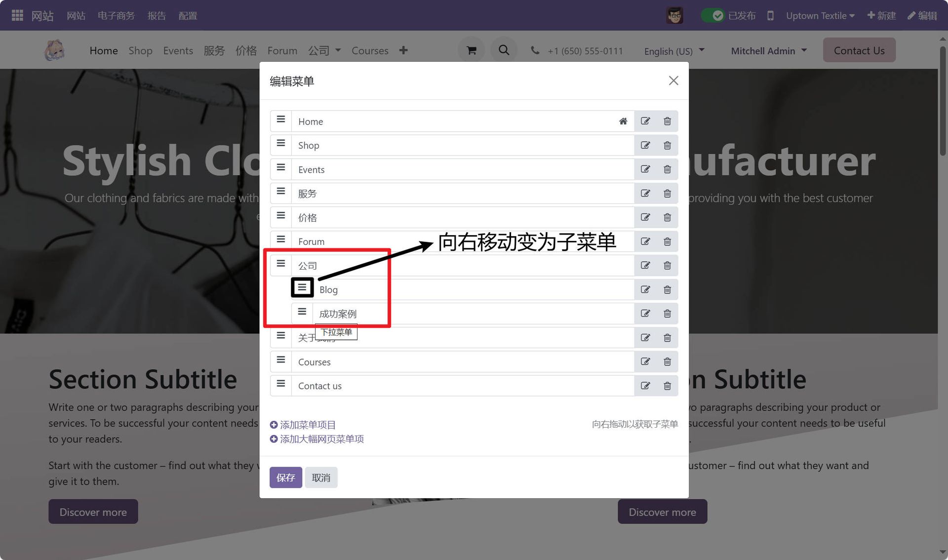The height and width of the screenshot is (560, 948).
Task: Click the Forum link in site navbar
Action: click(282, 50)
